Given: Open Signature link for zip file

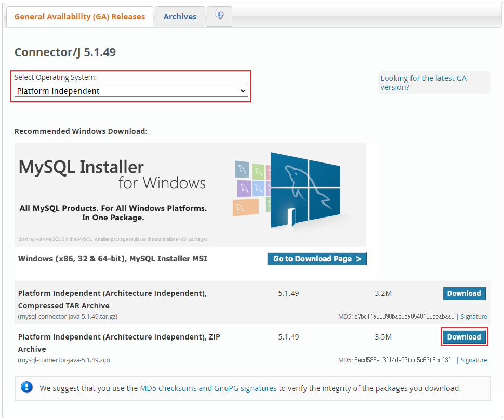Looking at the screenshot, I should 474,360.
